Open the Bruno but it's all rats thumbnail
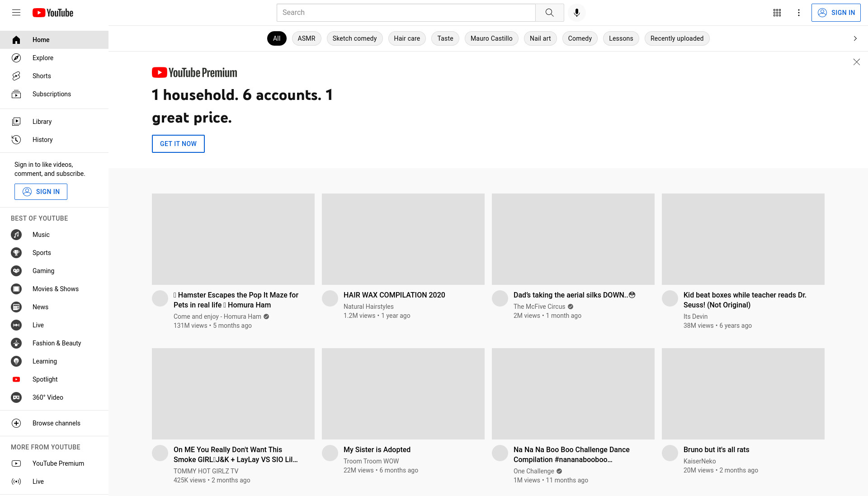The width and height of the screenshot is (868, 496). coord(743,394)
